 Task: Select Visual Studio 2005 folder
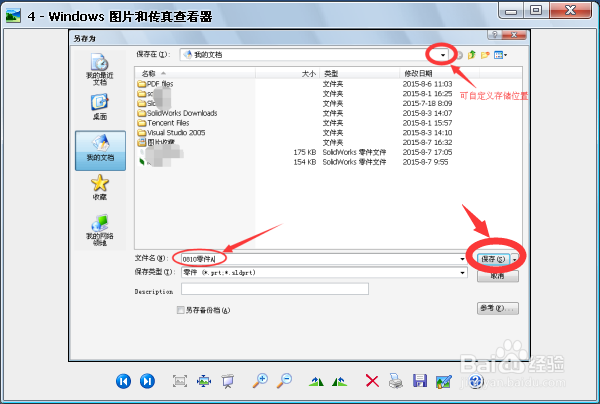(x=171, y=133)
